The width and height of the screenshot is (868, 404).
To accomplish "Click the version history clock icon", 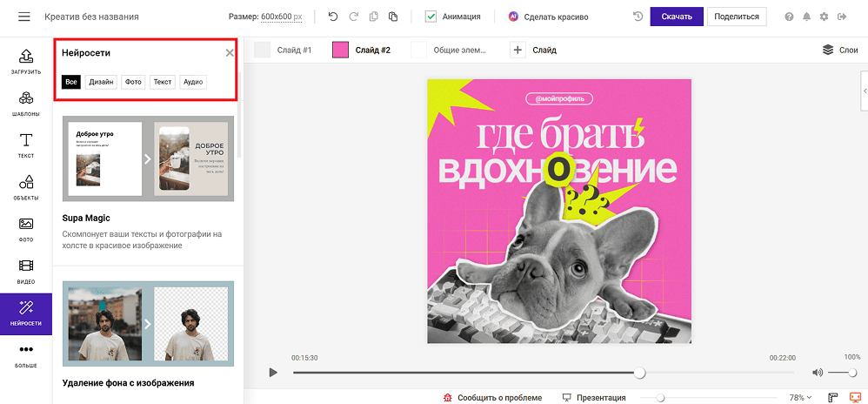I will [x=638, y=17].
